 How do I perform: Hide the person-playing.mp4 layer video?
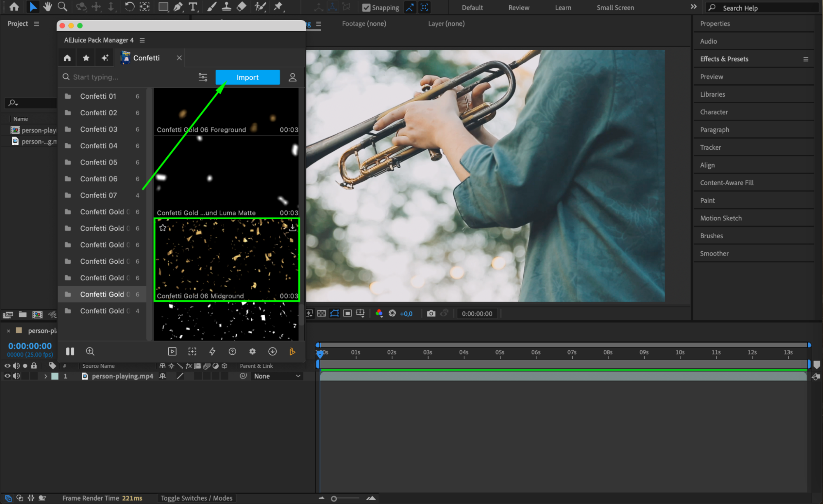pos(7,376)
